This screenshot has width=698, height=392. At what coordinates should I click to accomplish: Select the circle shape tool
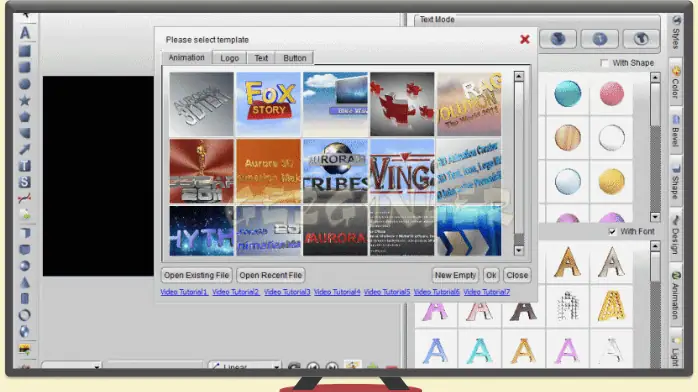coord(25,84)
